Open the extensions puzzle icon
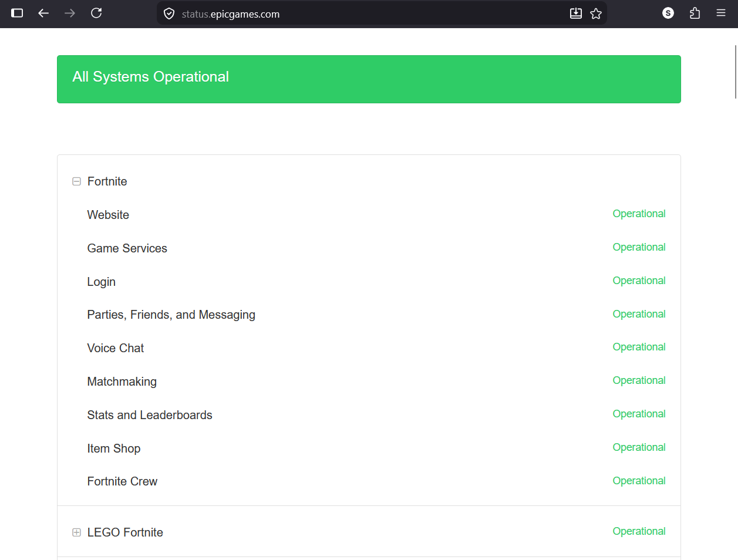The image size is (738, 560). click(x=695, y=13)
